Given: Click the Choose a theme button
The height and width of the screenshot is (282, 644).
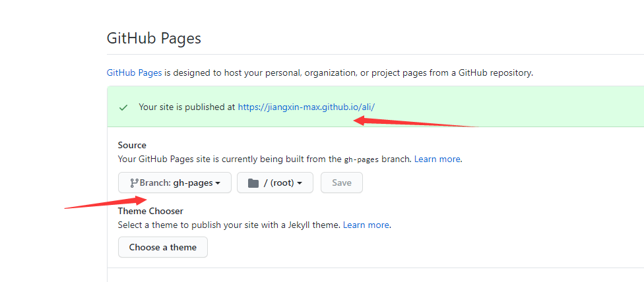Looking at the screenshot, I should [x=162, y=247].
